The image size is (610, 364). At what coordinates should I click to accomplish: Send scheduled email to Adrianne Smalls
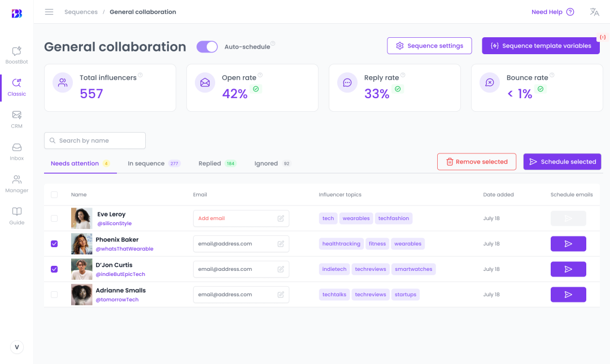(568, 295)
